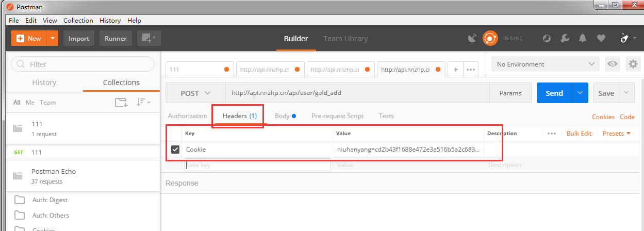Click the request URL field

(x=357, y=93)
